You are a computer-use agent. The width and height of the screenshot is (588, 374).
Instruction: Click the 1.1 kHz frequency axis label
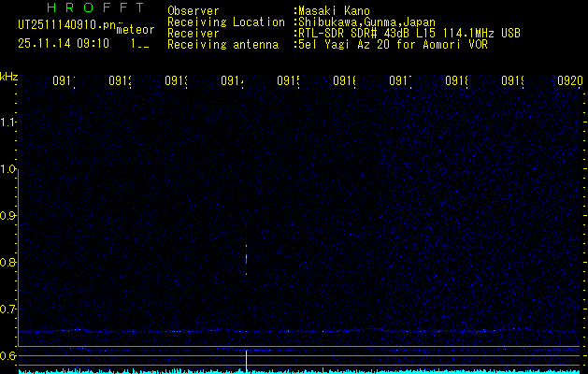coord(7,122)
